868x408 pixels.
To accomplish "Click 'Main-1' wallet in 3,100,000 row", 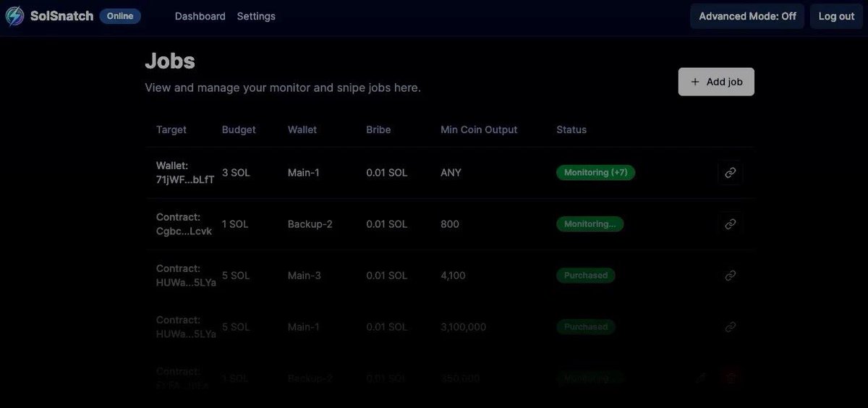I will click(x=303, y=327).
